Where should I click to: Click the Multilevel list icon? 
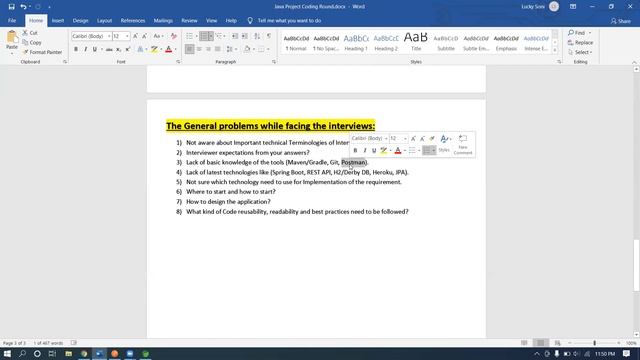[x=219, y=36]
